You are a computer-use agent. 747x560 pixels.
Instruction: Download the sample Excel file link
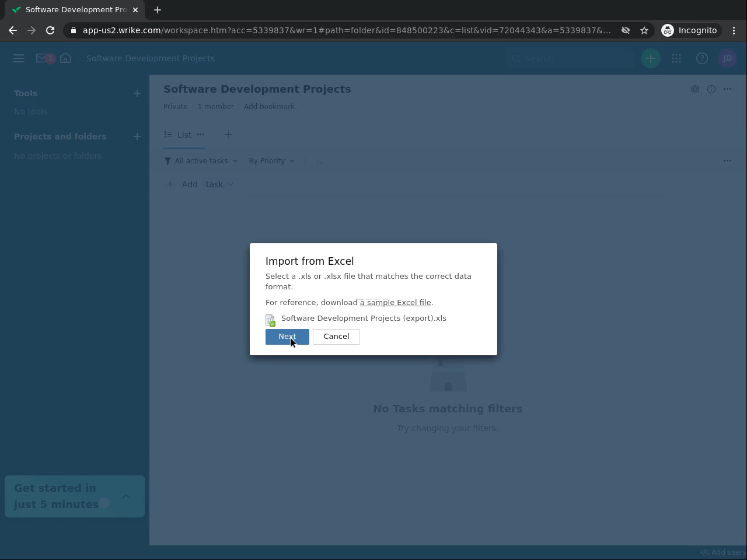(x=395, y=302)
